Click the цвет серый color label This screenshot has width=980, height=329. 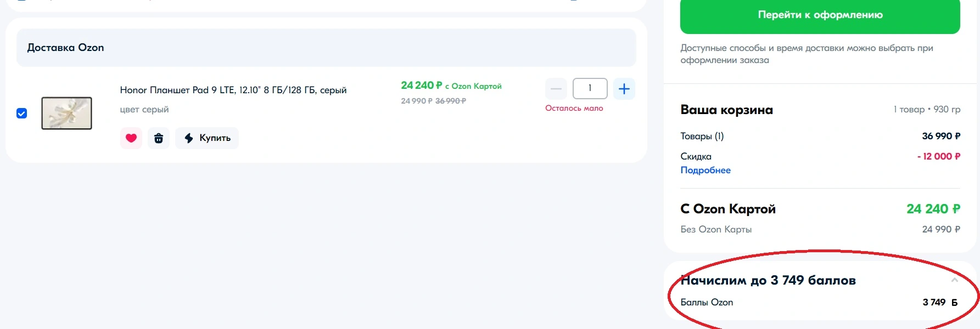(x=144, y=110)
